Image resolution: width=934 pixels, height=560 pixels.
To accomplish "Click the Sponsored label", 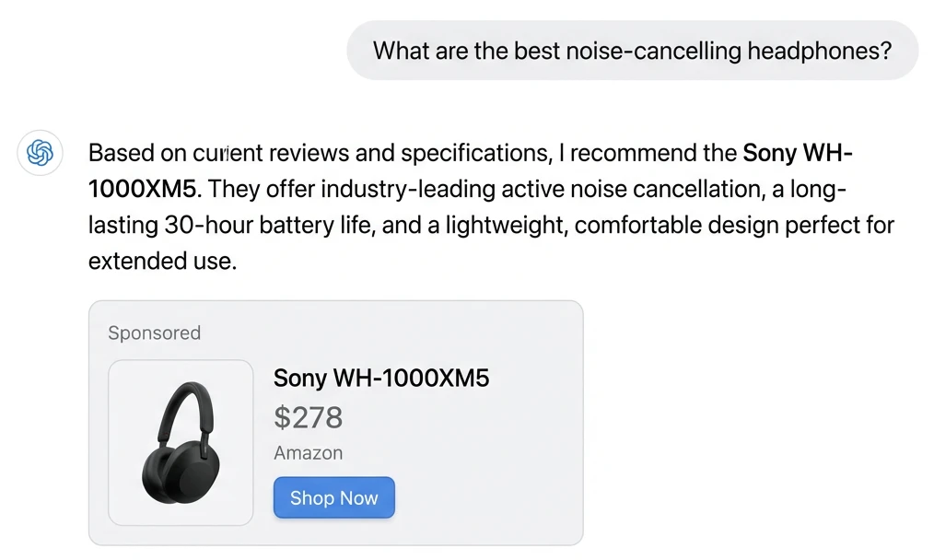I will point(154,332).
